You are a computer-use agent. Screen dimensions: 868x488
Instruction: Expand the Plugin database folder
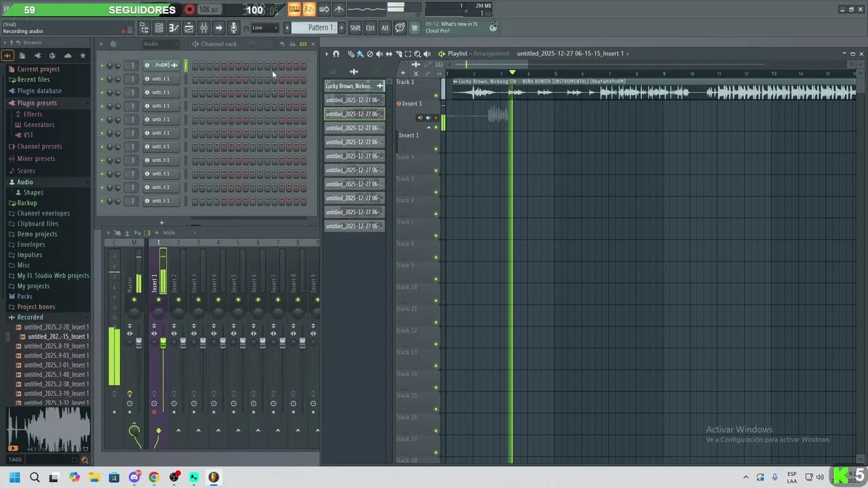39,91
